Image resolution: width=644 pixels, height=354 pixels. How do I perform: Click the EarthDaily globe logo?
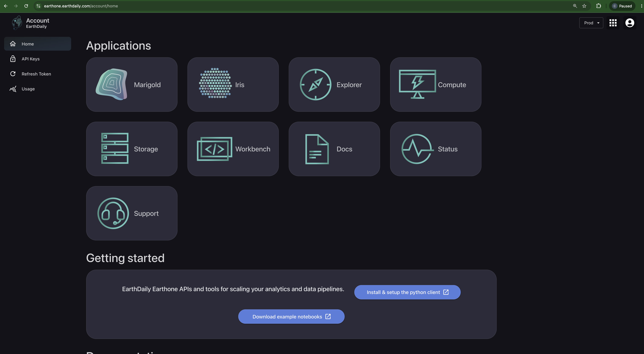point(17,23)
